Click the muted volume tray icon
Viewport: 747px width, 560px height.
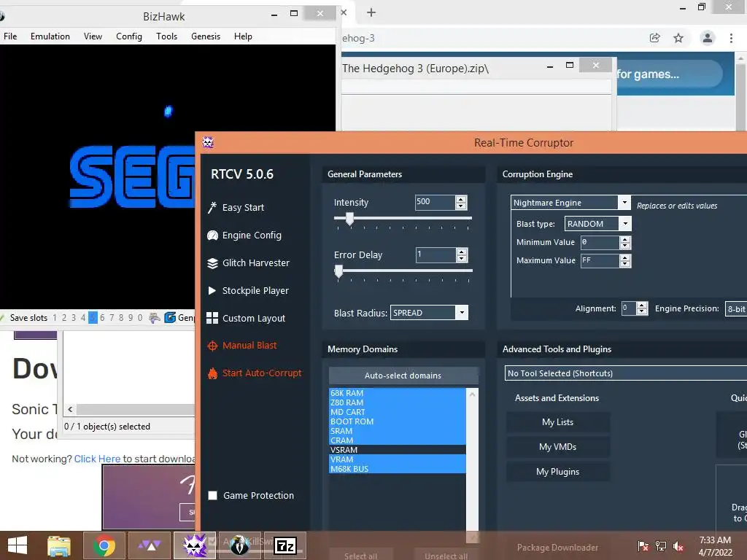coord(678,546)
